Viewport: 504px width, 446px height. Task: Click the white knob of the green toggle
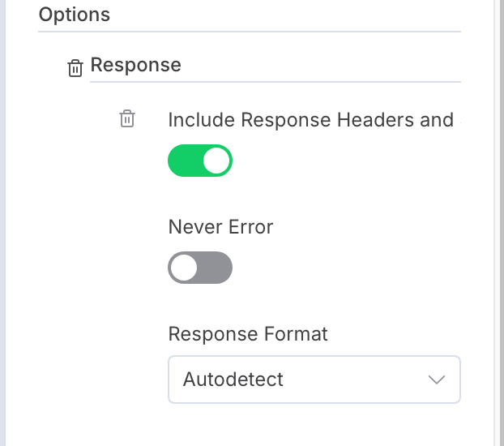216,161
